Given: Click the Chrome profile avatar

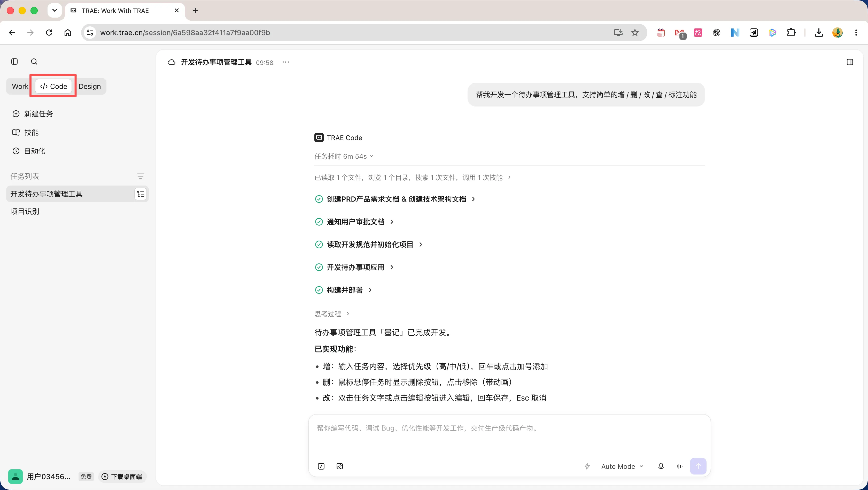Looking at the screenshot, I should pos(837,32).
